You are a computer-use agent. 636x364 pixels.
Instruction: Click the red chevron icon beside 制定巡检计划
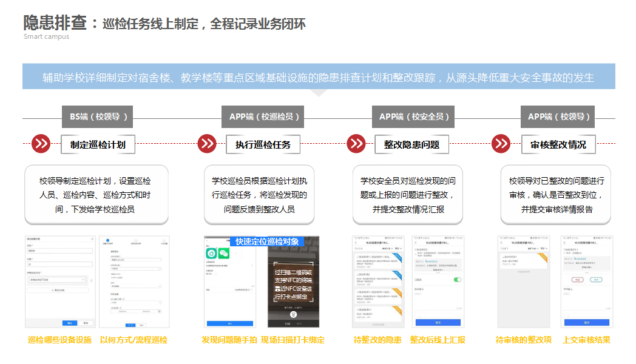pos(41,144)
